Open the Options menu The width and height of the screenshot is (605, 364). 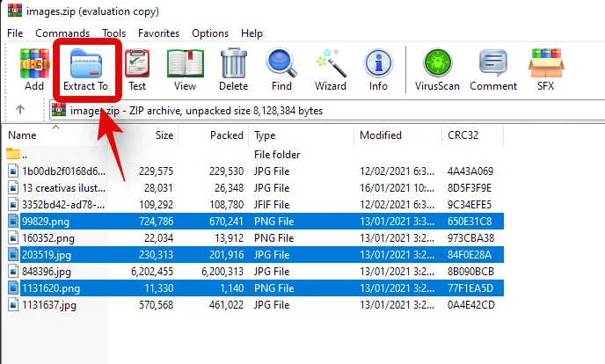(x=210, y=33)
